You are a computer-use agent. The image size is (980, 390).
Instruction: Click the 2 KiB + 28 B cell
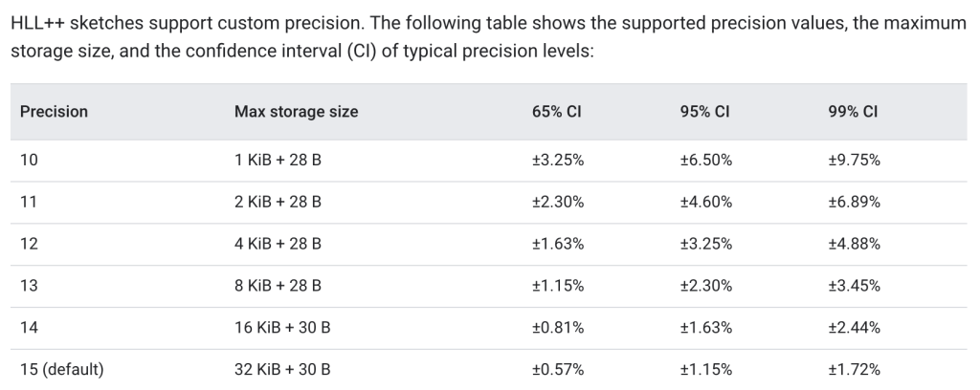pos(278,203)
